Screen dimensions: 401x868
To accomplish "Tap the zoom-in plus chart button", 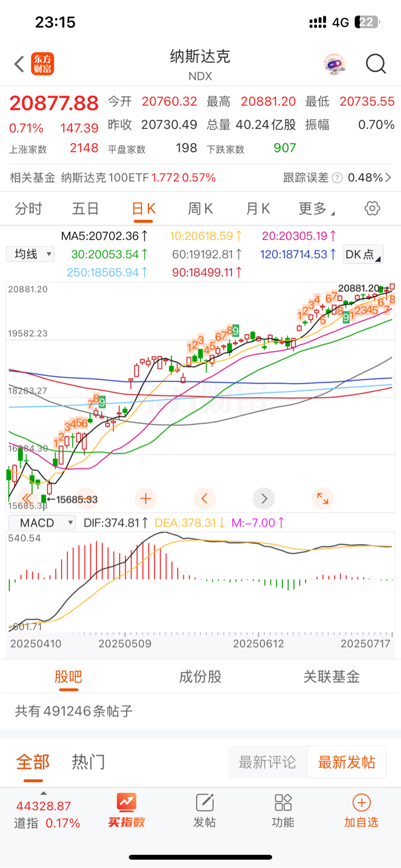I will (146, 498).
